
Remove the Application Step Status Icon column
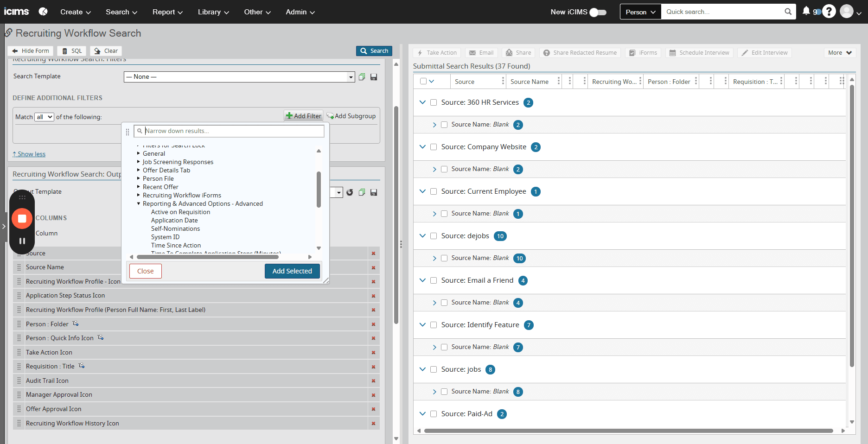pyautogui.click(x=373, y=296)
